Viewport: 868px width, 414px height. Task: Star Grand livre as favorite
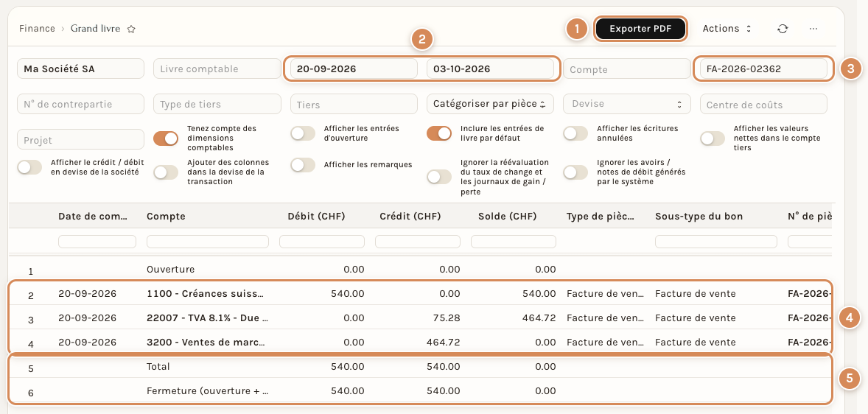pyautogui.click(x=131, y=29)
